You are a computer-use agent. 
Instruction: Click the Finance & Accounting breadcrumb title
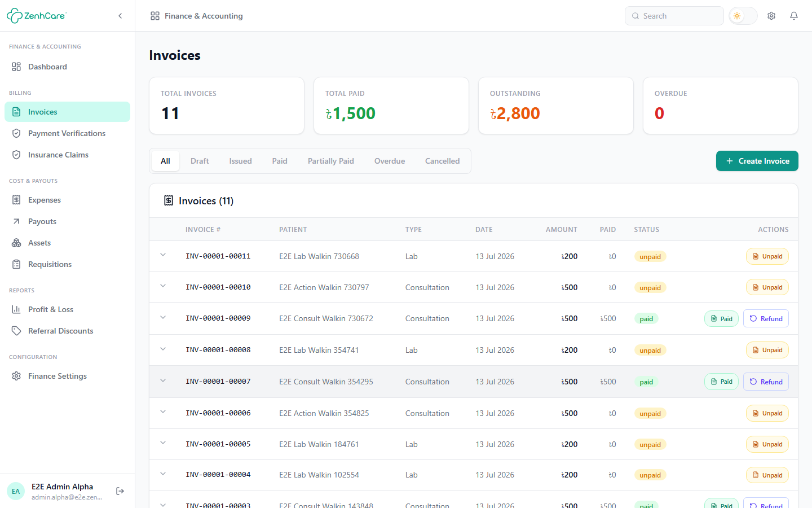(204, 16)
